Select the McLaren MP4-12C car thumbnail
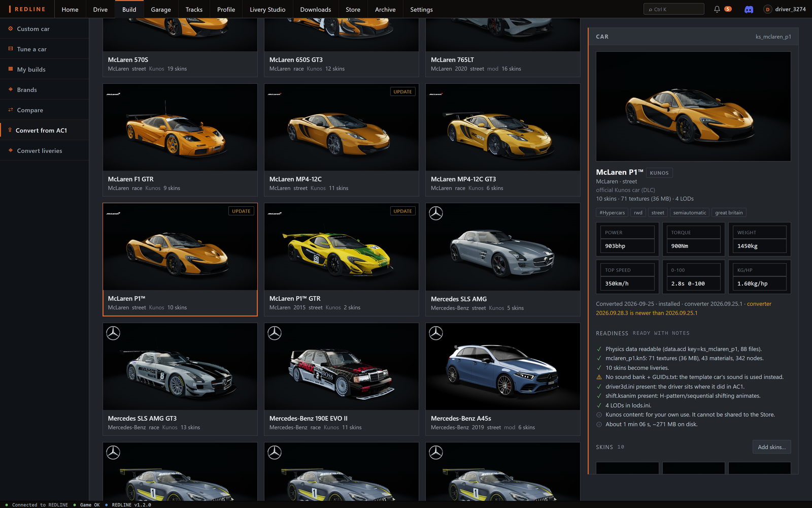Screen dimensions: 812x508 pyautogui.click(x=342, y=128)
